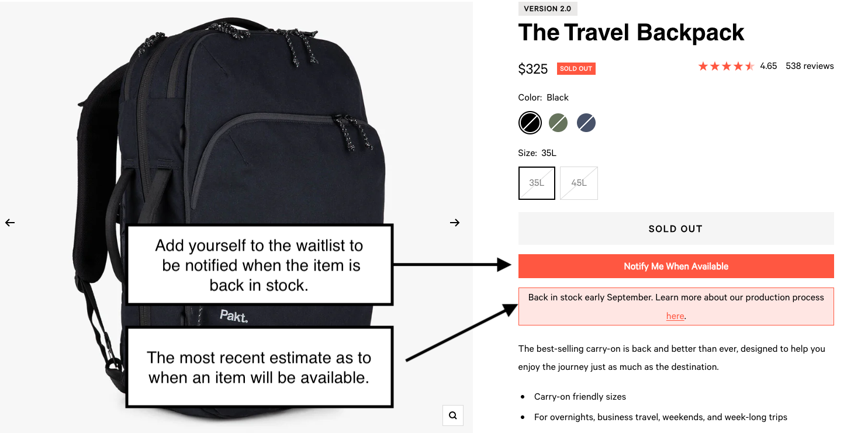The image size is (868, 433).
Task: Select the 35L size option
Action: pyautogui.click(x=537, y=183)
